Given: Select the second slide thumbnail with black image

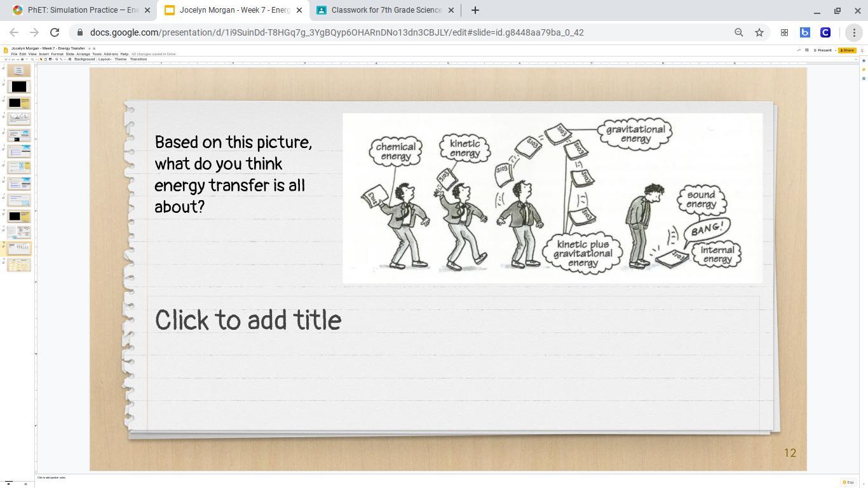Looking at the screenshot, I should click(x=19, y=86).
